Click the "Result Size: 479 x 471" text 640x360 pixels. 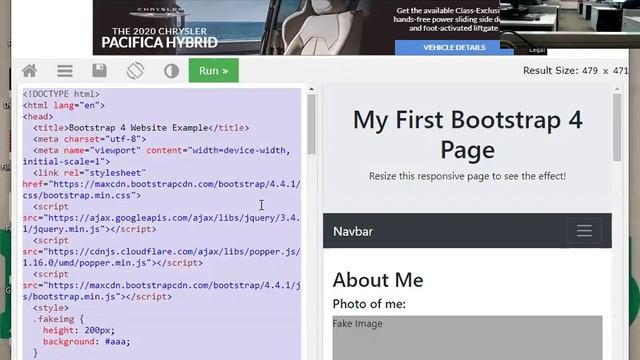tap(576, 71)
